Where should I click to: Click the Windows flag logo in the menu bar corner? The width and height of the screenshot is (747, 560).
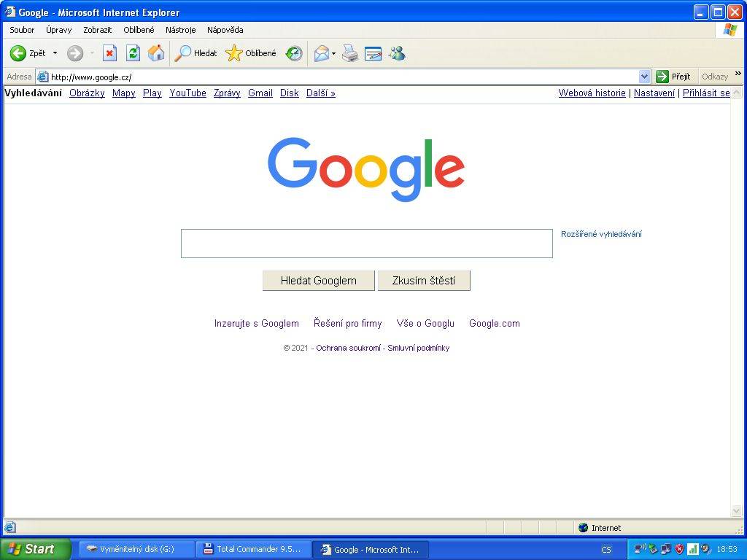click(729, 30)
